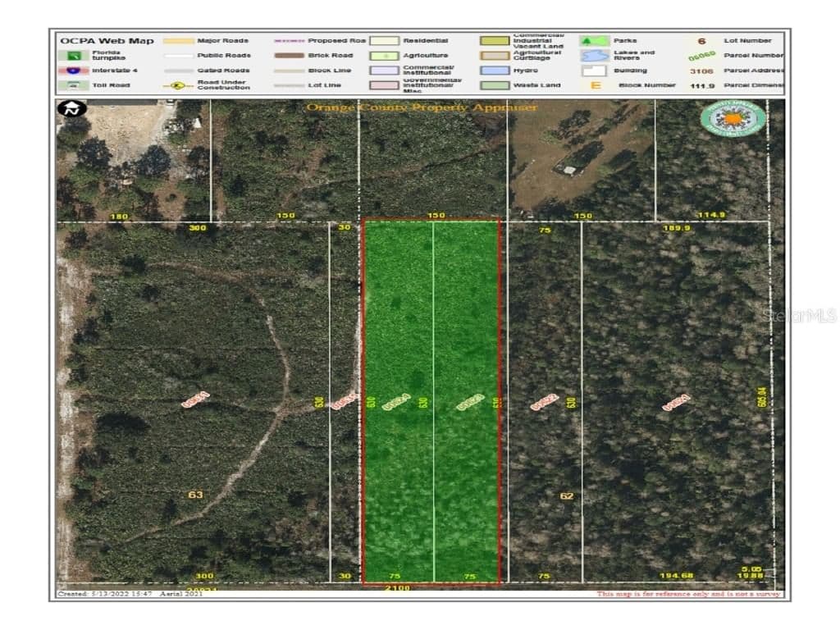Click the Parcel Address sample '3106'

(701, 71)
